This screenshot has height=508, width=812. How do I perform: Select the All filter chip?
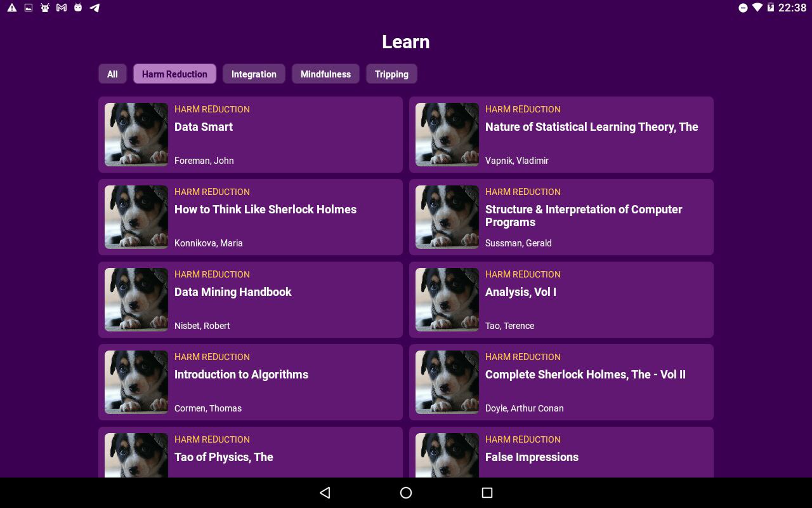click(x=112, y=74)
